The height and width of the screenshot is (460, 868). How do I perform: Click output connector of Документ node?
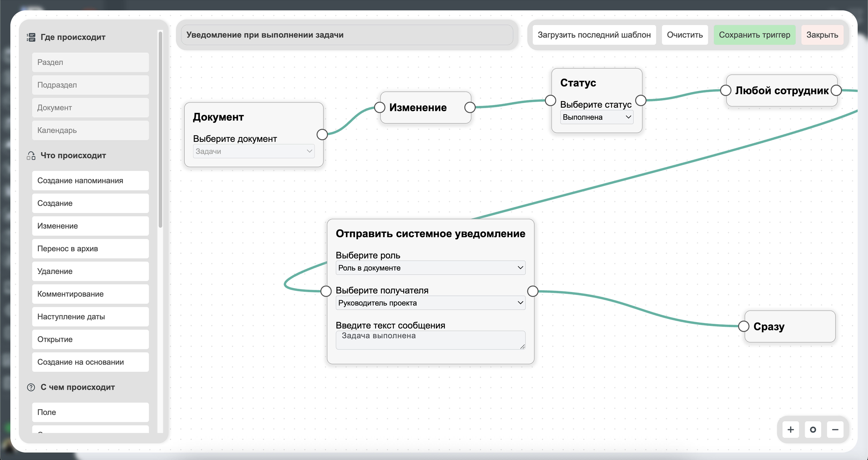point(322,135)
